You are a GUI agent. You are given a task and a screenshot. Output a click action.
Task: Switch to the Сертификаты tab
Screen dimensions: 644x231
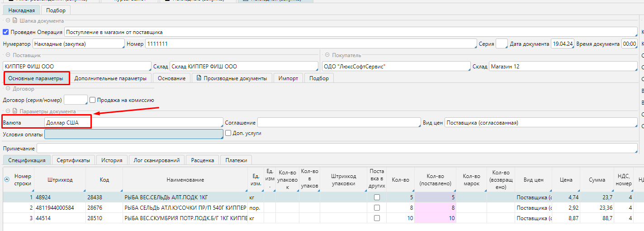click(73, 160)
